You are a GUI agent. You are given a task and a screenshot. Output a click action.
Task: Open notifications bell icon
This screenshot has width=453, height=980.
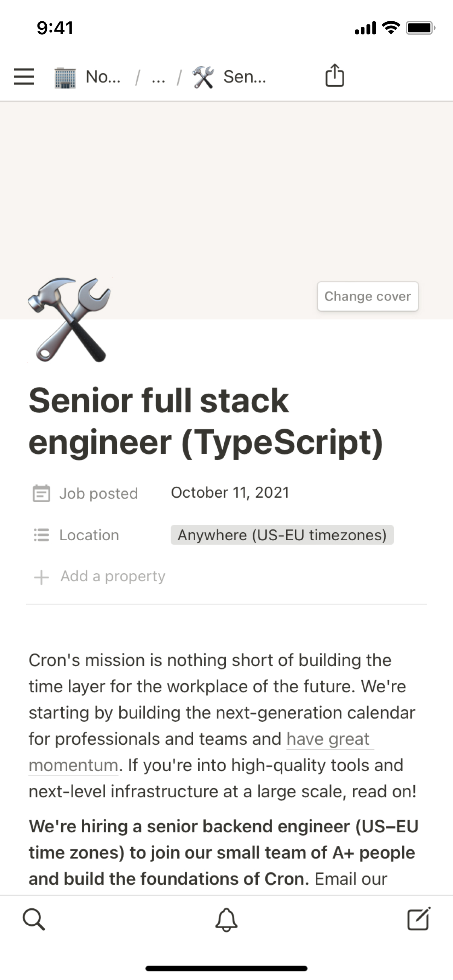(x=226, y=920)
